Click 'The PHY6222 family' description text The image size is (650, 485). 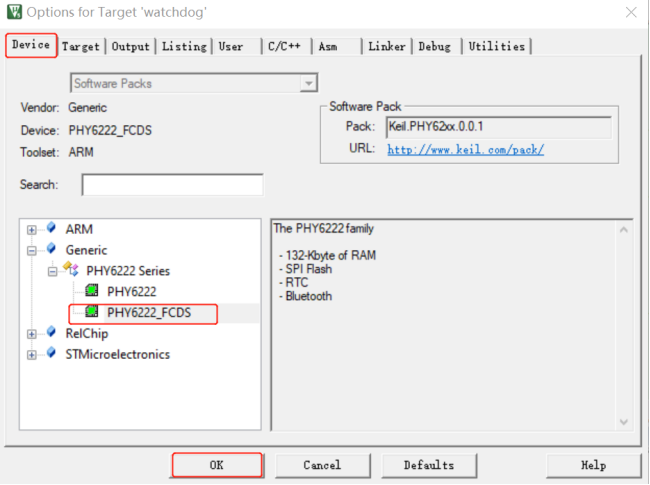click(323, 228)
